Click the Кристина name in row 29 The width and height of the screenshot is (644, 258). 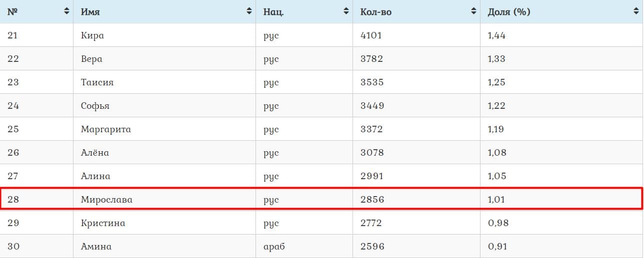(x=103, y=223)
